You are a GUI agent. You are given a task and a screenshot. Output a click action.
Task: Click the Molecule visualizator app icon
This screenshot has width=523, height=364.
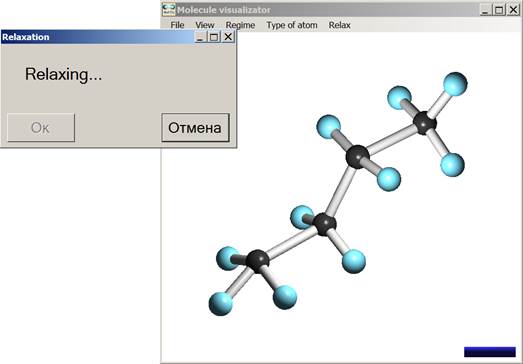coord(169,10)
